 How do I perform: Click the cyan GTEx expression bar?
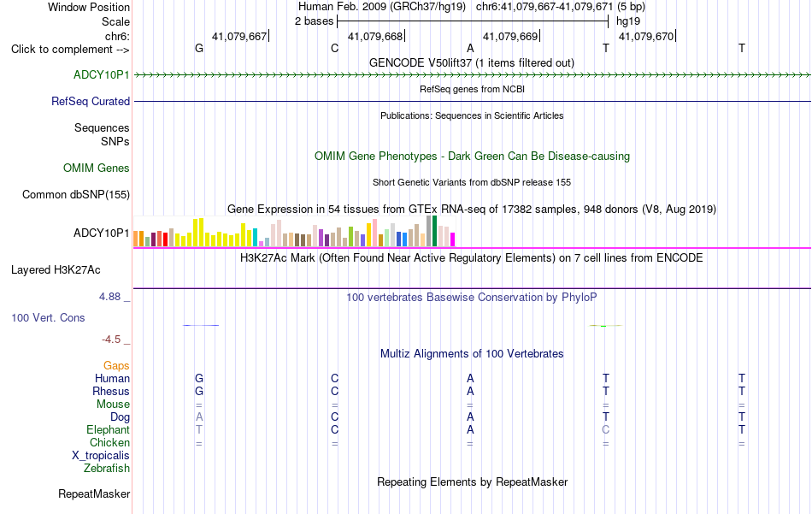click(x=256, y=237)
